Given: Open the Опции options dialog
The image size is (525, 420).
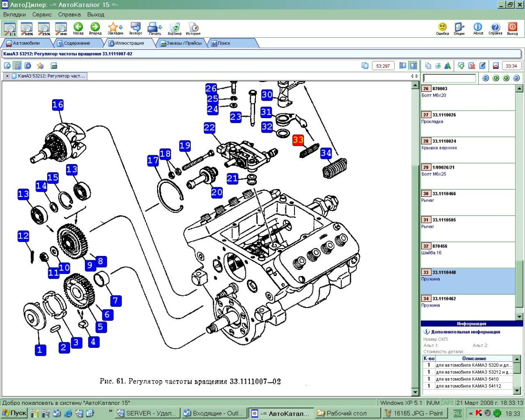Looking at the screenshot, I should tap(459, 28).
